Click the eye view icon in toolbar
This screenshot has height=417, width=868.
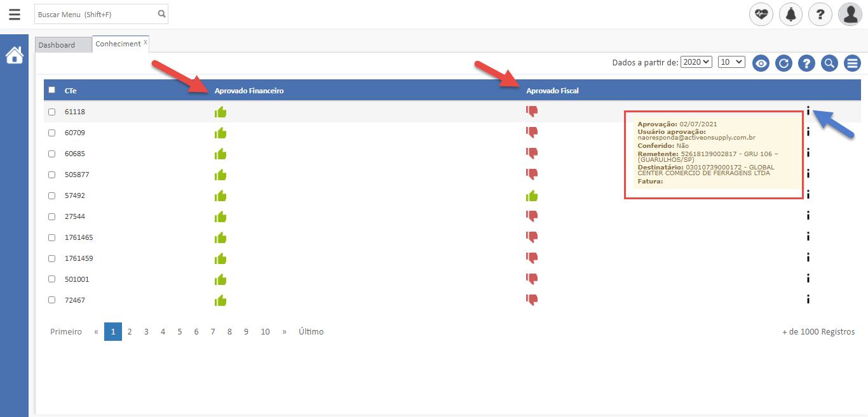(761, 63)
